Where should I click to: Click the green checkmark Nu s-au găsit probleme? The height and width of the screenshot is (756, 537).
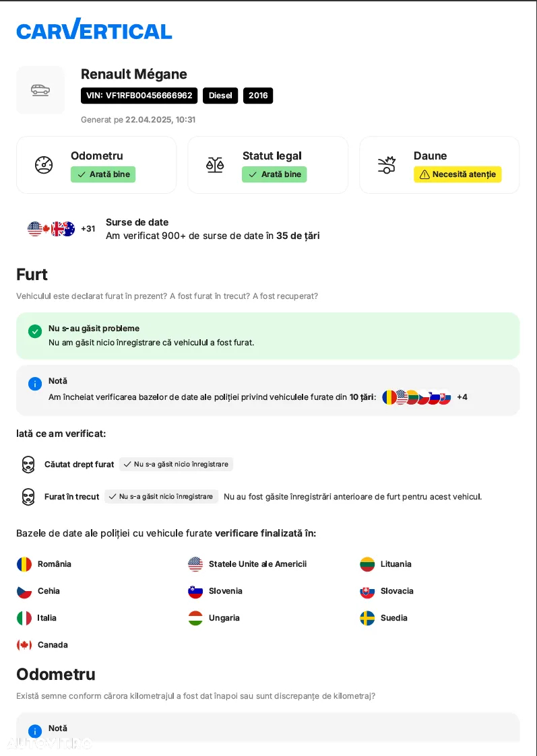point(35,331)
